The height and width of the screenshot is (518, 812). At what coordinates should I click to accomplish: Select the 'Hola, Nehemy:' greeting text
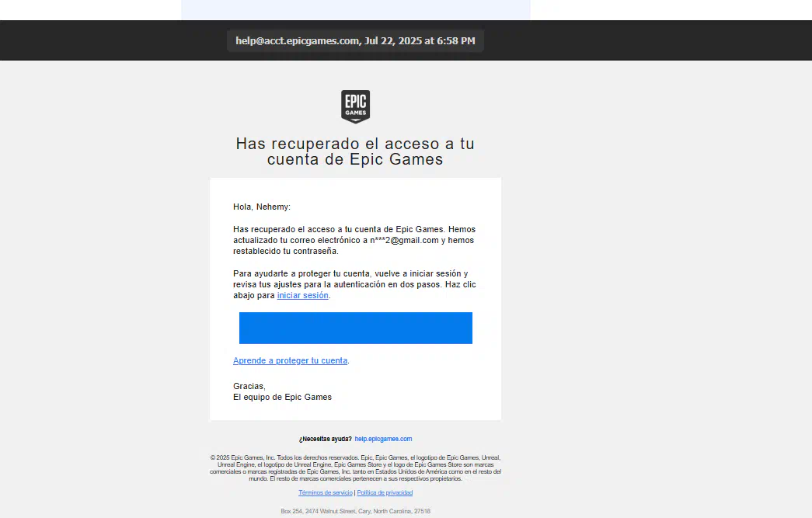click(x=262, y=207)
